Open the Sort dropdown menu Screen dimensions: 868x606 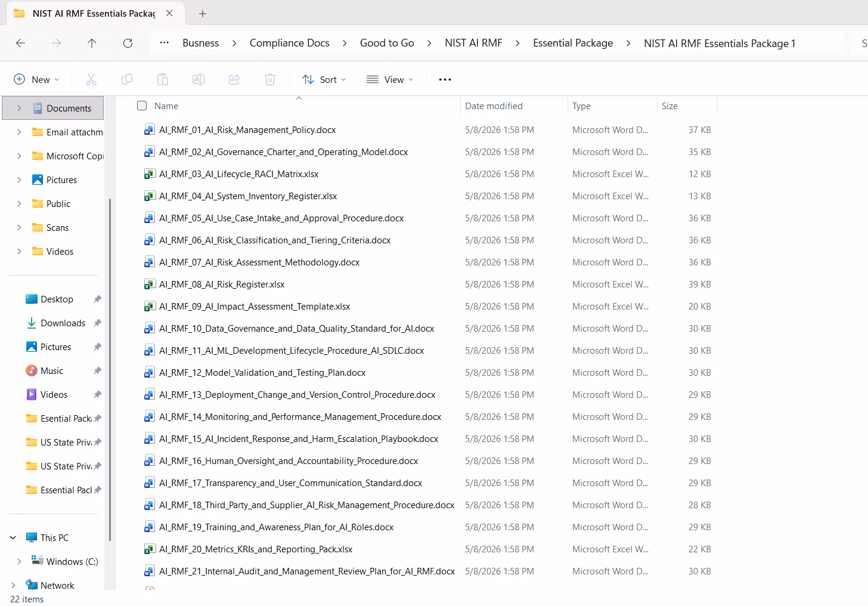coord(324,79)
